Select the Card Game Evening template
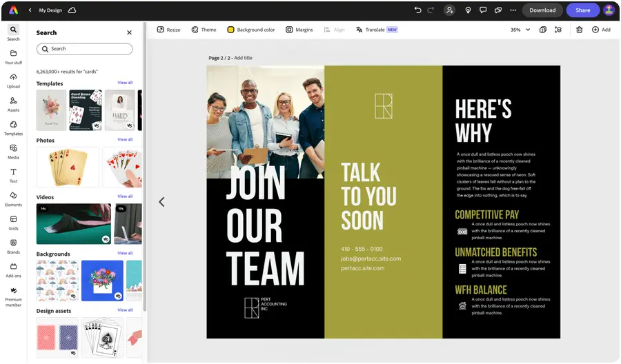 86,110
